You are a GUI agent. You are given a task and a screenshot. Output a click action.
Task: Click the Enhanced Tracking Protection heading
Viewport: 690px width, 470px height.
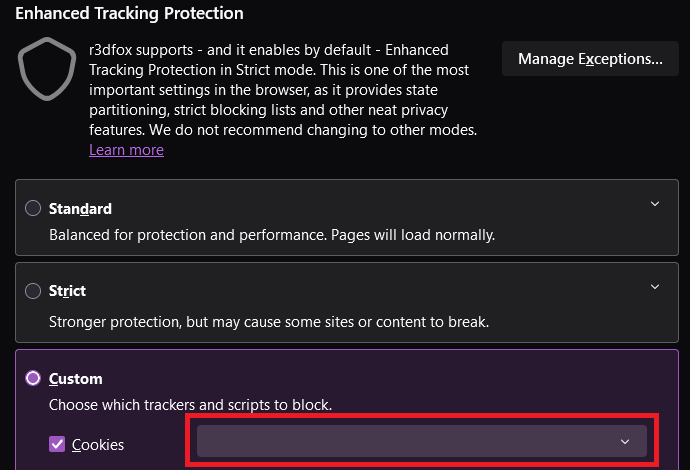[x=129, y=14]
